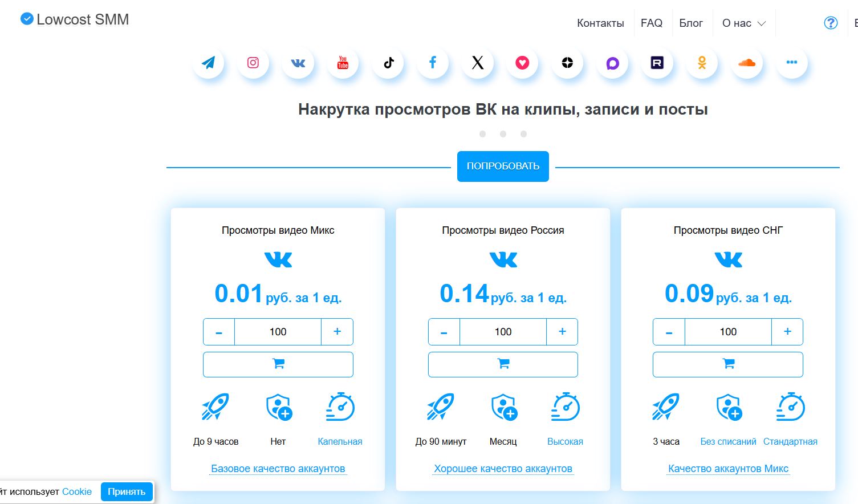Viewport: 858px width, 504px height.
Task: Open the help question mark icon
Action: (831, 23)
